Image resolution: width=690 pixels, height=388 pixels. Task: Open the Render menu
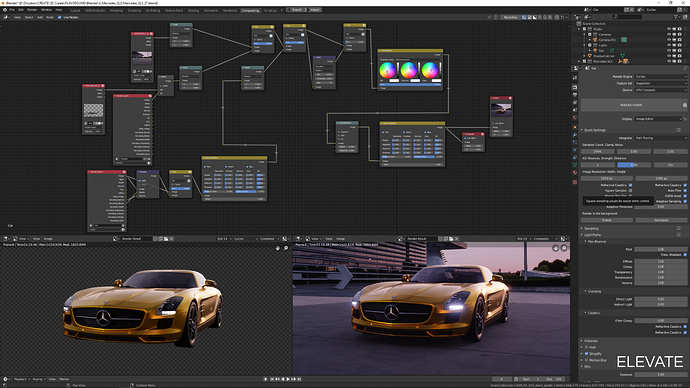[32, 10]
